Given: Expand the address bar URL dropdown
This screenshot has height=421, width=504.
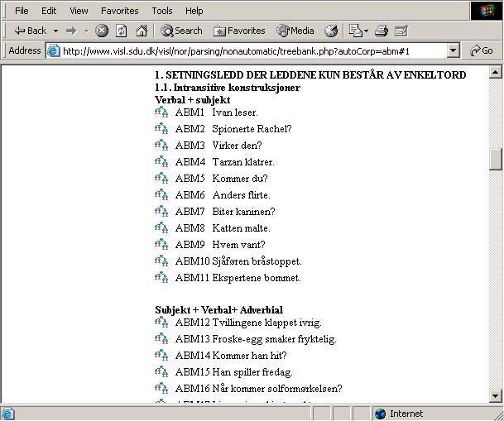Looking at the screenshot, I should point(453,50).
